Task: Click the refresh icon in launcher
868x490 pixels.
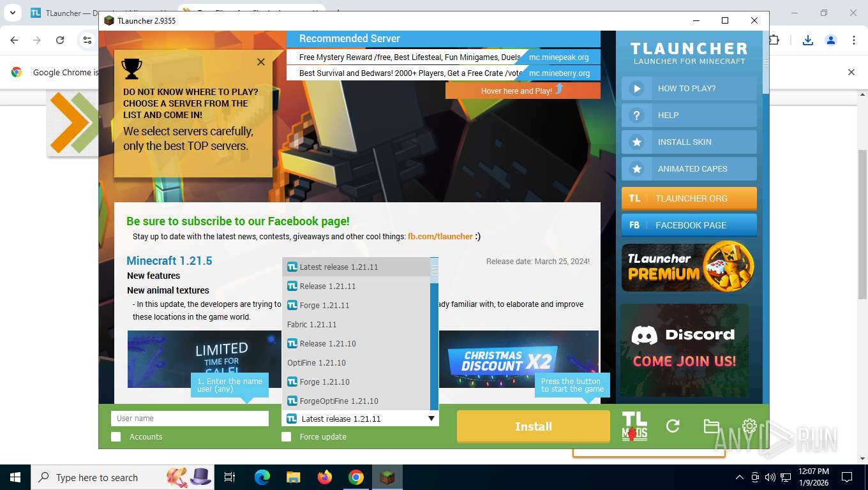Action: 673,426
